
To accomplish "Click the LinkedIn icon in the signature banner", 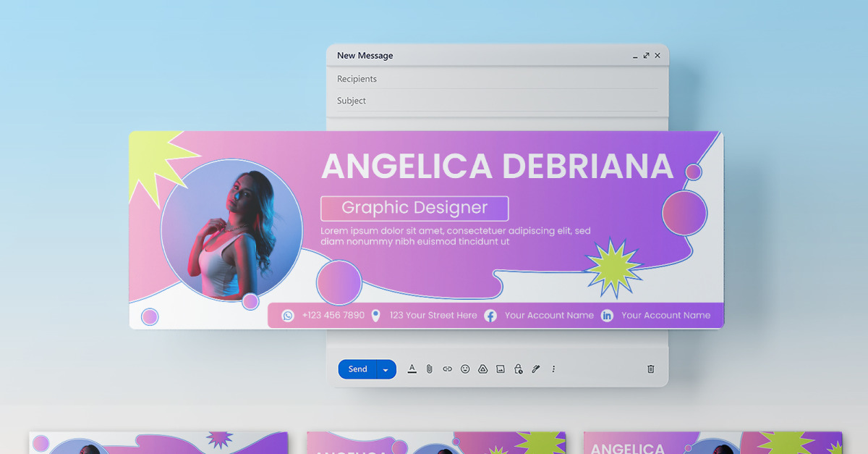I will coord(606,315).
